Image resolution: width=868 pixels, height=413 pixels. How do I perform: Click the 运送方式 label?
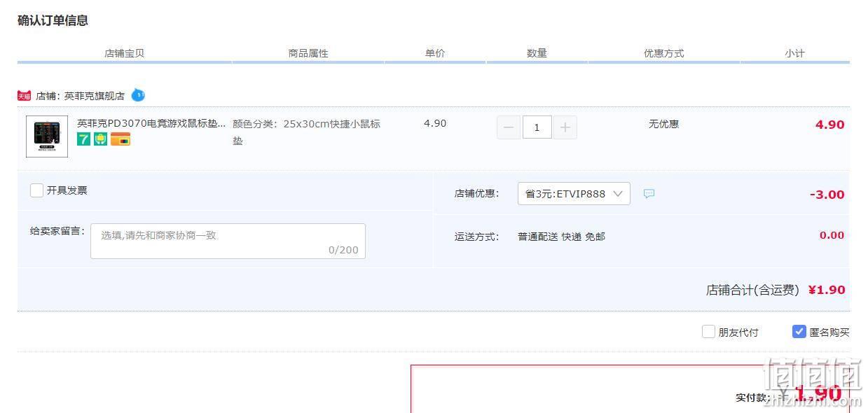[476, 237]
